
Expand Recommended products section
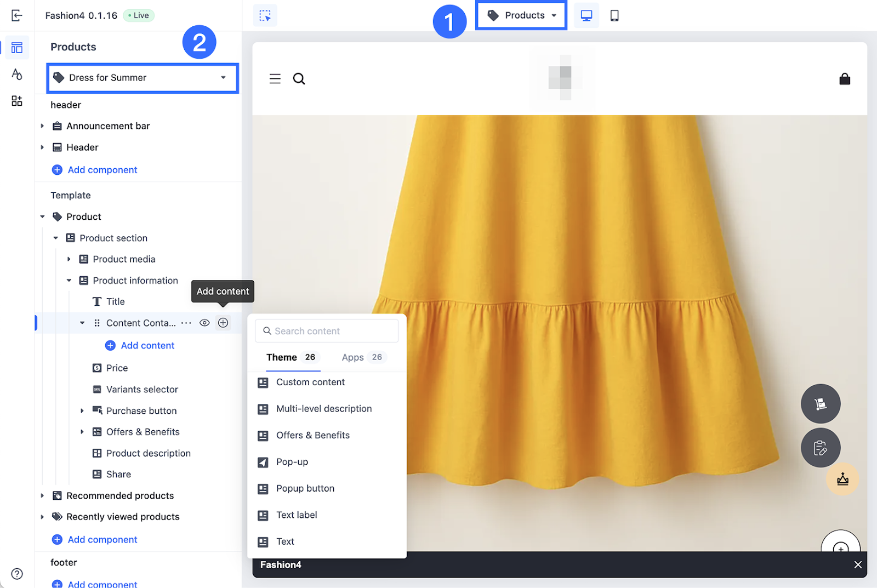pos(42,495)
